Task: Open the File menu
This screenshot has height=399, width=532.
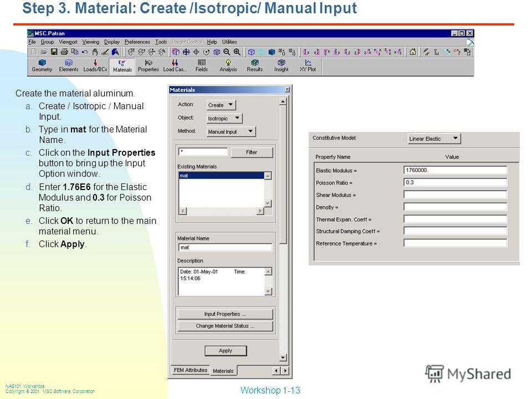Action: pos(32,42)
